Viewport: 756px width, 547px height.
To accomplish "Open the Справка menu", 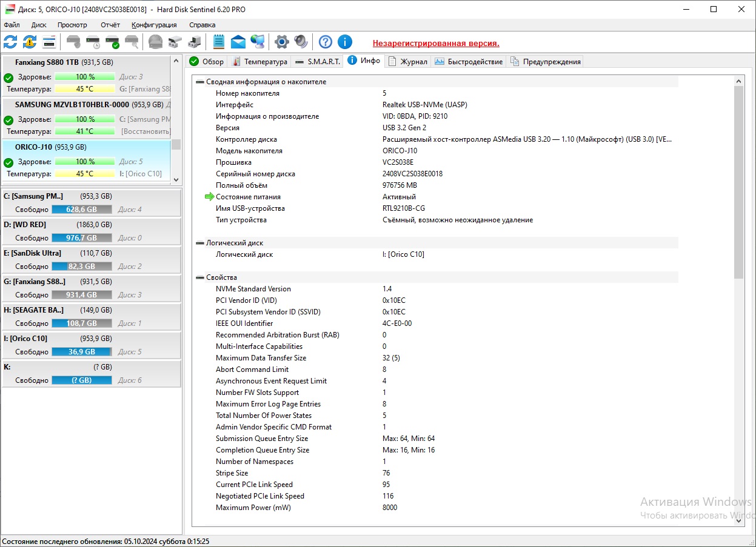I will [202, 25].
